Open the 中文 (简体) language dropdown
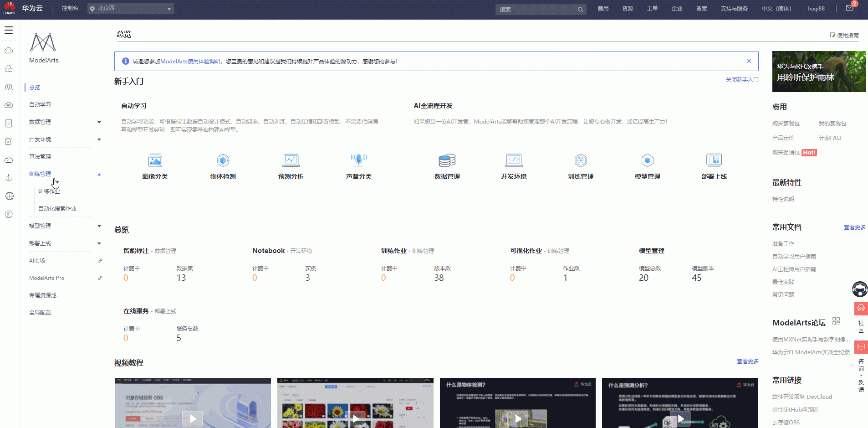 point(776,9)
